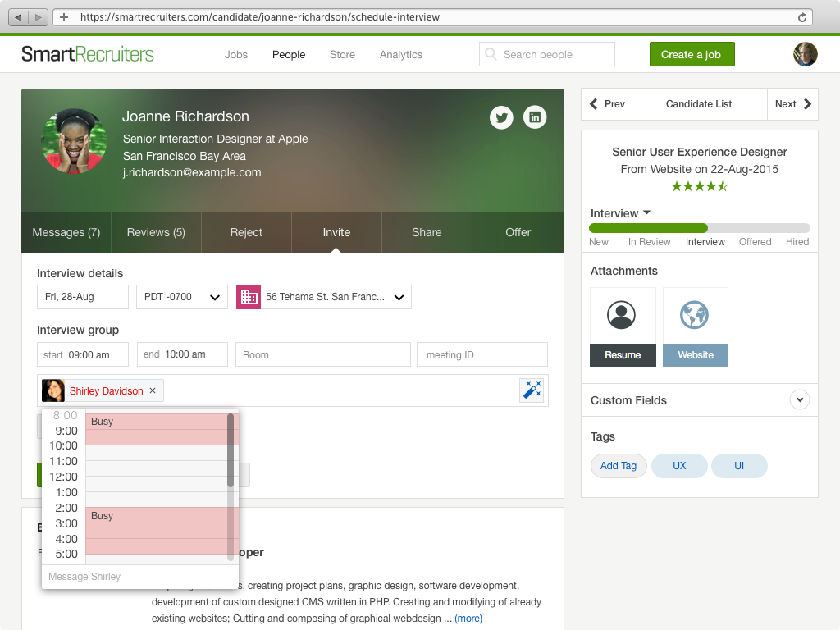This screenshot has height=630, width=840.
Task: Open the Store menu
Action: (342, 55)
